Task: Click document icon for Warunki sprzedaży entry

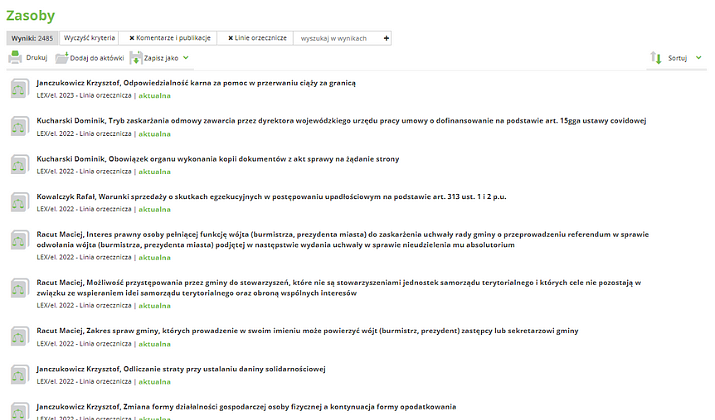Action: (x=18, y=201)
